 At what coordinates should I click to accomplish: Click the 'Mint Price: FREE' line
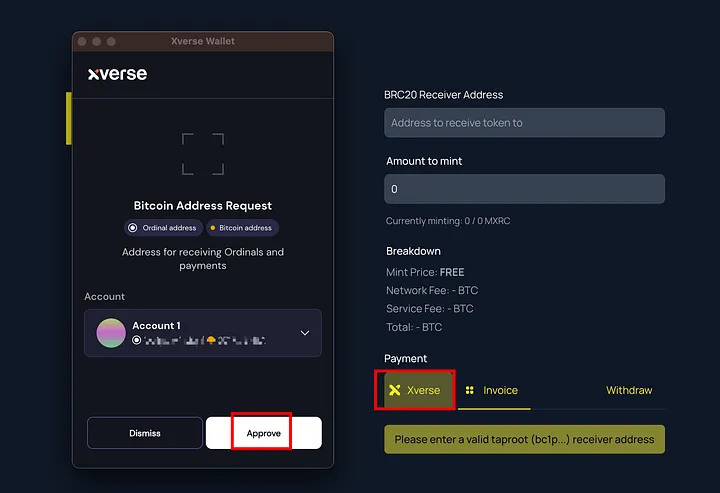coord(425,272)
